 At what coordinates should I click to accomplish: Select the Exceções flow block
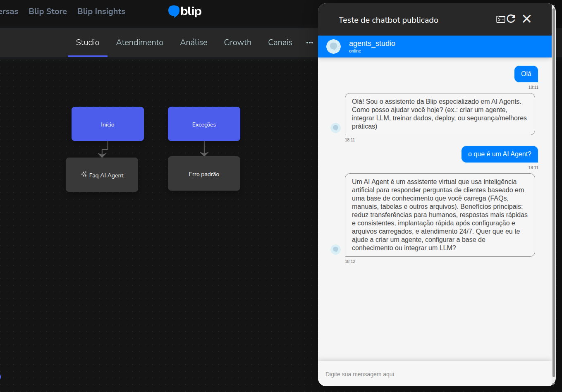(204, 124)
